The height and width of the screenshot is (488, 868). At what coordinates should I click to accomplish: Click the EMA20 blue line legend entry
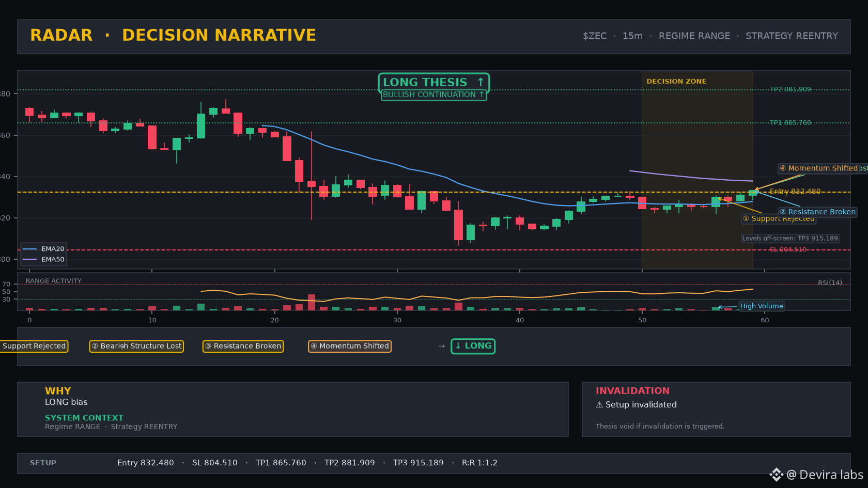coord(43,249)
